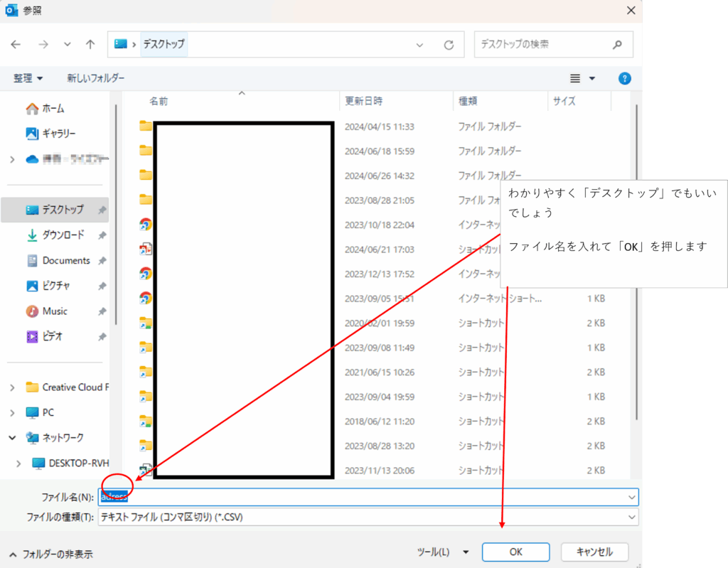Expand the Creative Cloud Files tree node
Viewport: 728px width, 568px height.
pos(12,387)
